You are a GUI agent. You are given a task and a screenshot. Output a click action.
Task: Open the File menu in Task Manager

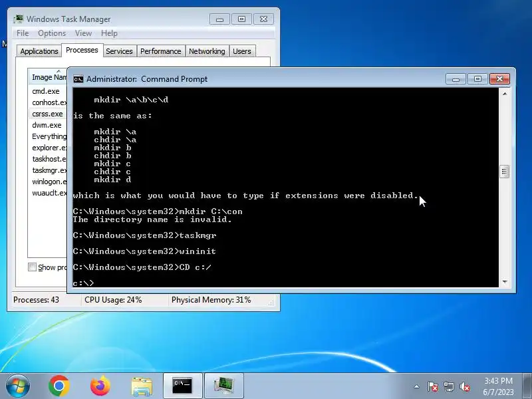tap(23, 33)
